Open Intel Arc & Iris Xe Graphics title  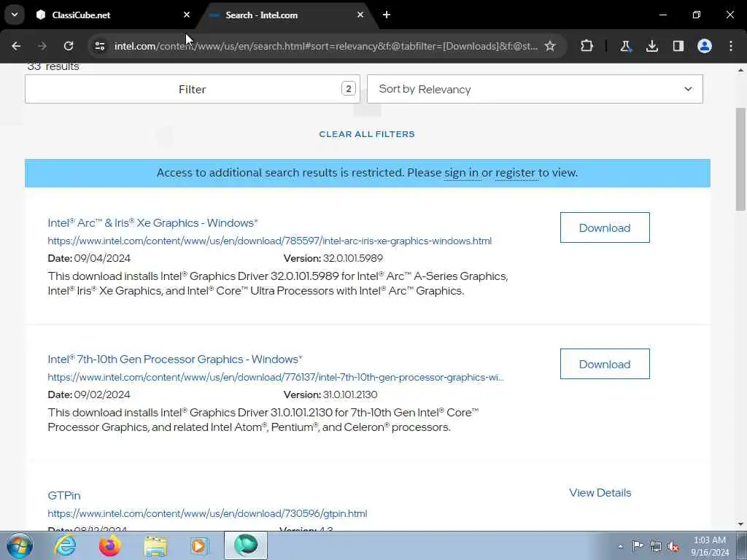(152, 222)
